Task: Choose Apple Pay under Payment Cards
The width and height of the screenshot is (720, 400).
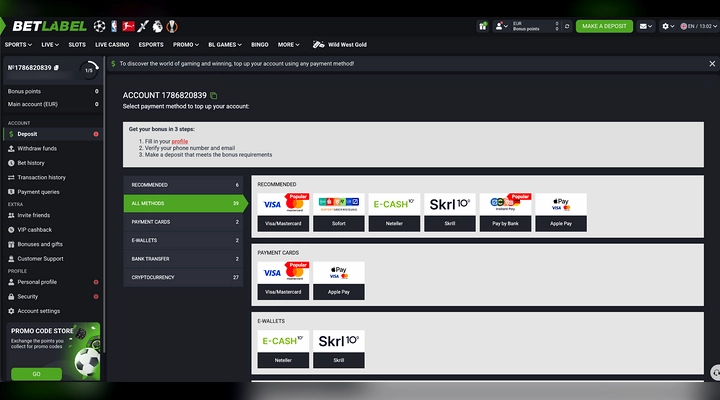Action: point(339,281)
